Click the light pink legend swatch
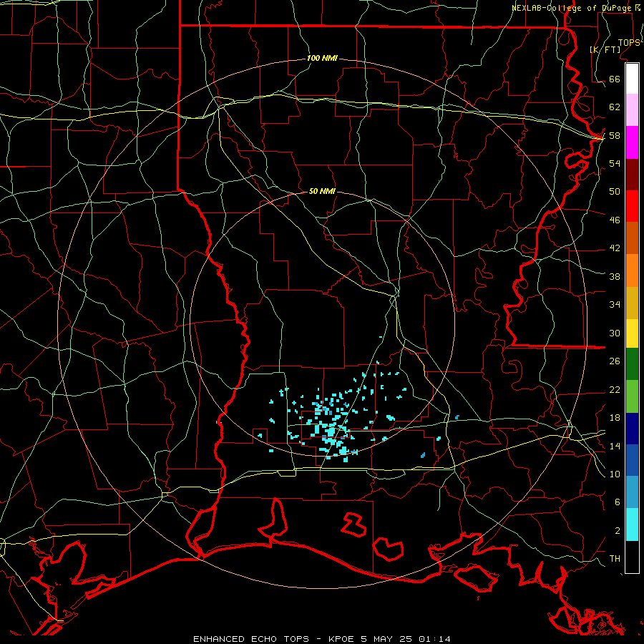The image size is (644, 644). [x=632, y=110]
